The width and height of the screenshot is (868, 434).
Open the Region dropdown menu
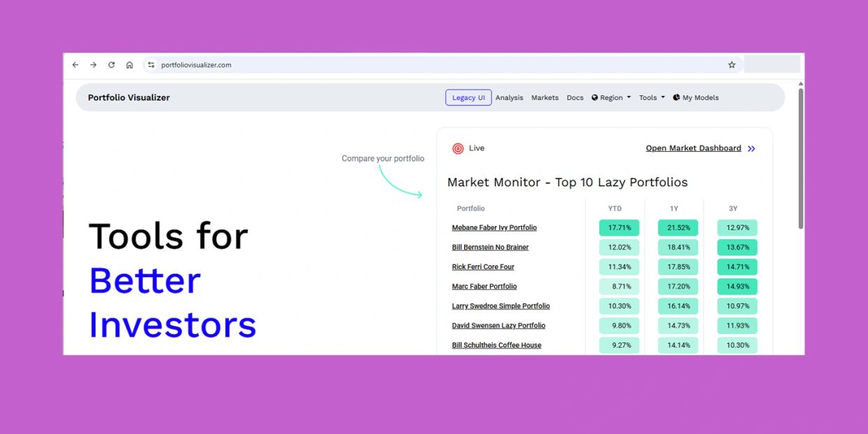click(x=611, y=98)
